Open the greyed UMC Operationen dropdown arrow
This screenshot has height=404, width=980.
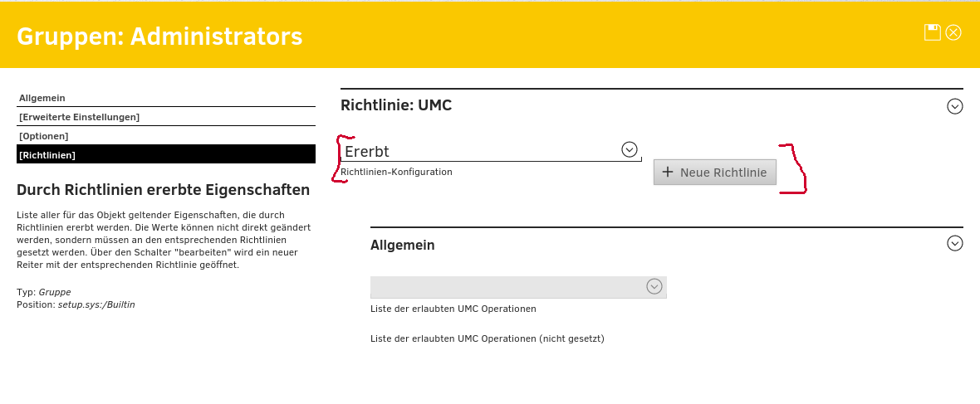pyautogui.click(x=654, y=286)
